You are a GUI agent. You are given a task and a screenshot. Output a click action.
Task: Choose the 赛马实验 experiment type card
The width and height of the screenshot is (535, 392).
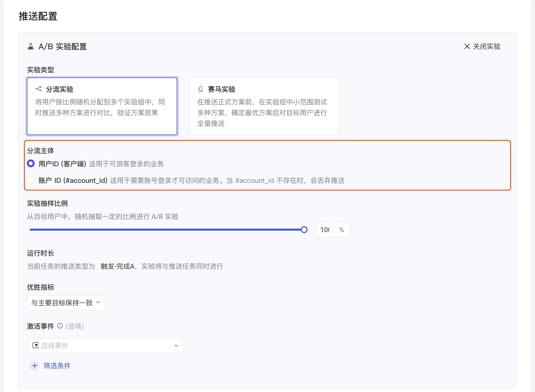(x=264, y=106)
